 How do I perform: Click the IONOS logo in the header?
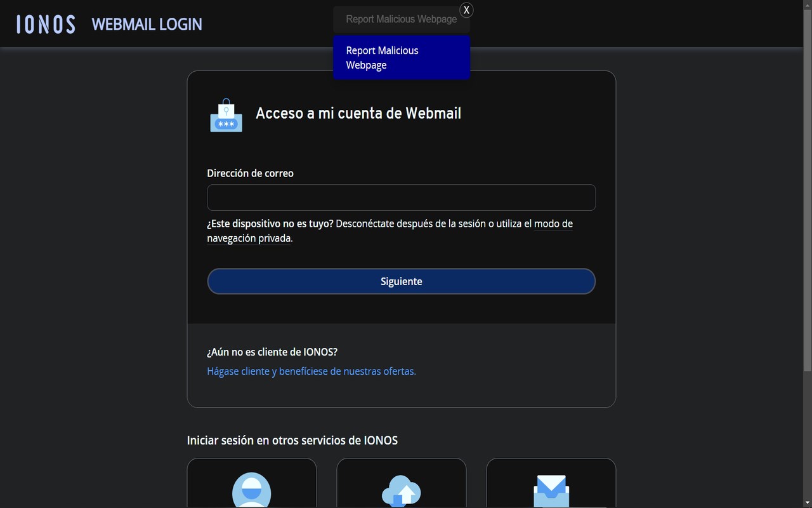46,24
